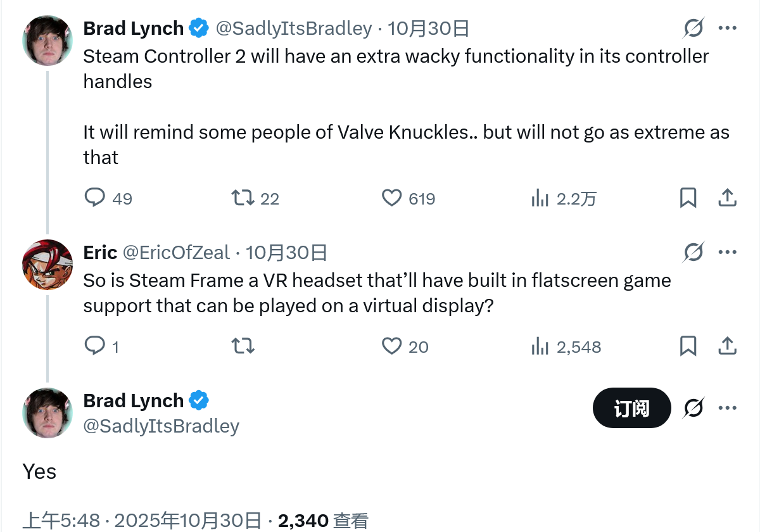Like the Steam Controller 2 tweet

click(x=392, y=198)
